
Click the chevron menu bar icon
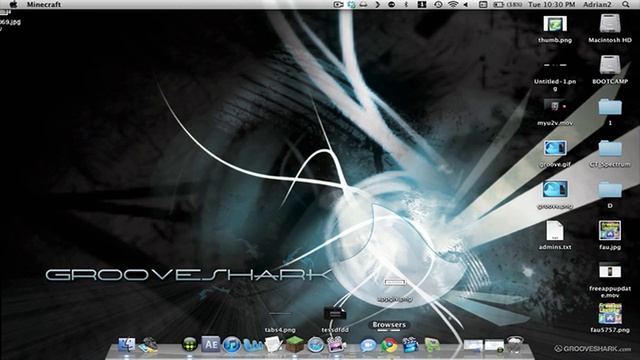pyautogui.click(x=377, y=4)
